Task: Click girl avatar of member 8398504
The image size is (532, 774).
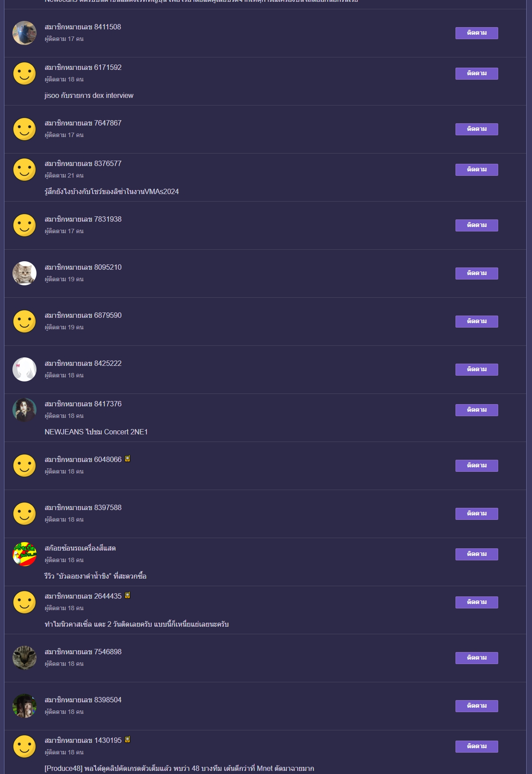Action: point(24,706)
